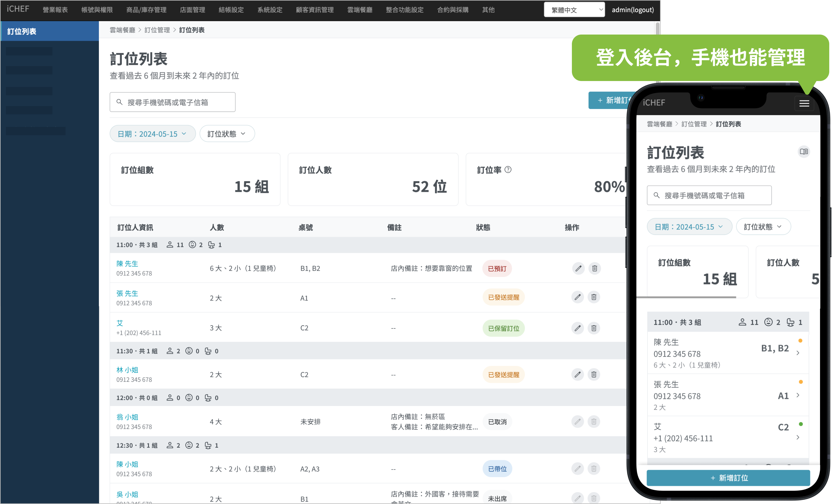The height and width of the screenshot is (504, 834).
Task: Open the 繁體中文 language selector
Action: 574,10
